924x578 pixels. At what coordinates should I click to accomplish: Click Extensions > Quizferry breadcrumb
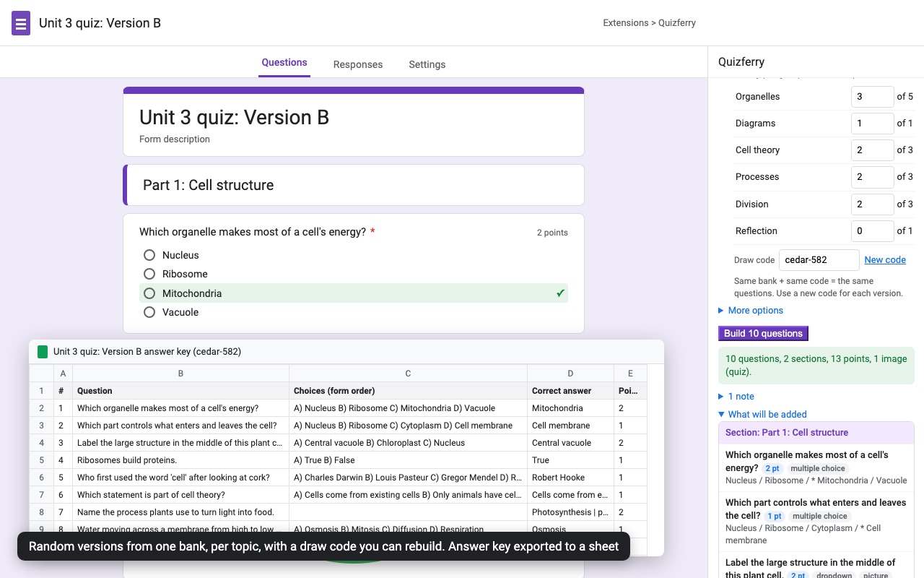point(650,23)
